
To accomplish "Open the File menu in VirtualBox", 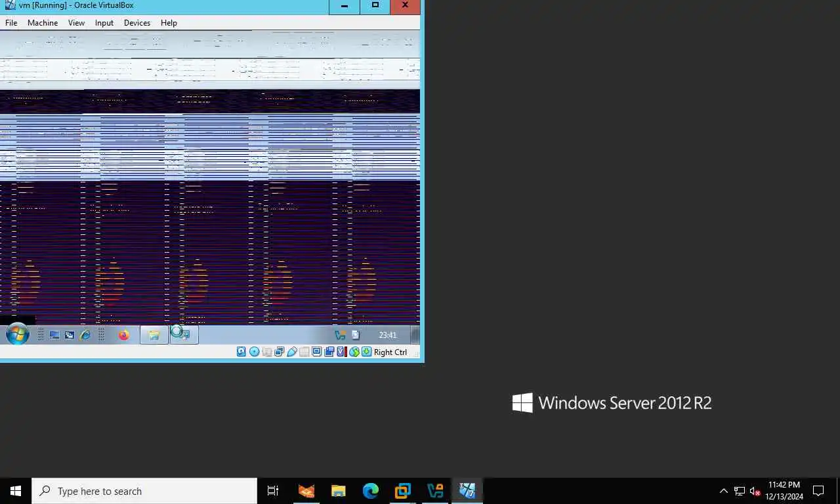I will (11, 22).
